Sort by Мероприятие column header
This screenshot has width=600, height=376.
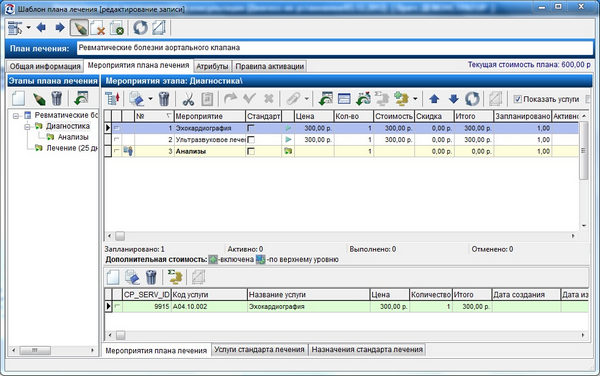tap(209, 116)
